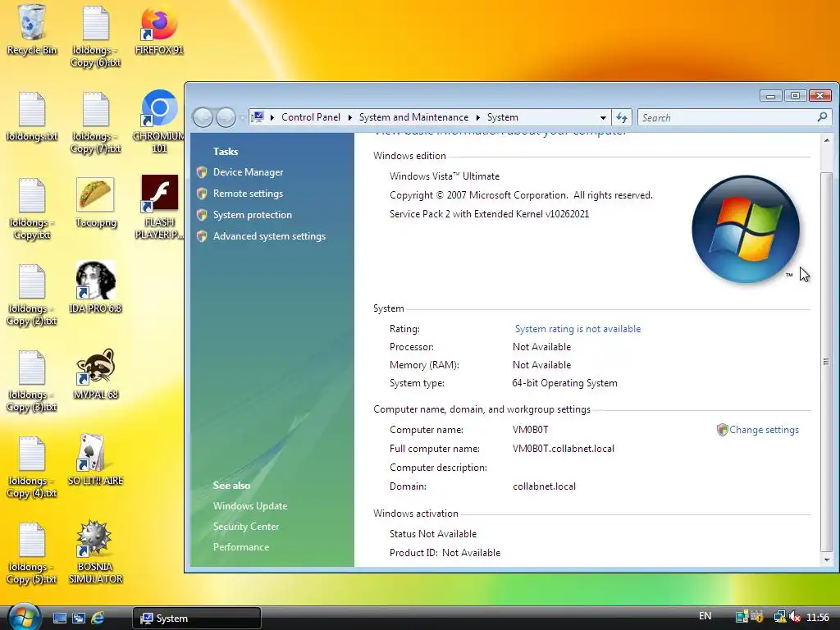The width and height of the screenshot is (840, 630).
Task: Select loldongs - Copy (6).txt file
Action: point(95,37)
